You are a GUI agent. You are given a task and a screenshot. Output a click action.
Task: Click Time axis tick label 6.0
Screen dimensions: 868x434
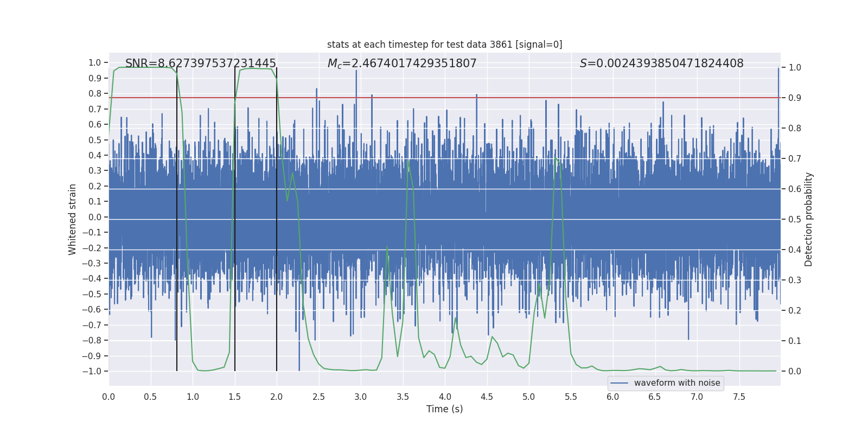(613, 397)
